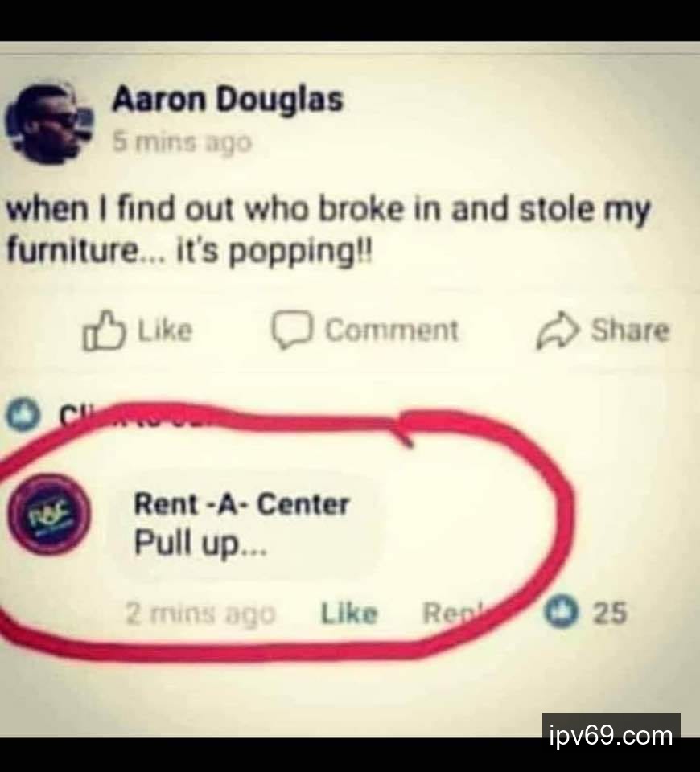This screenshot has width=700, height=772.
Task: Click the blue like reaction icon beside 25
Action: [x=561, y=612]
